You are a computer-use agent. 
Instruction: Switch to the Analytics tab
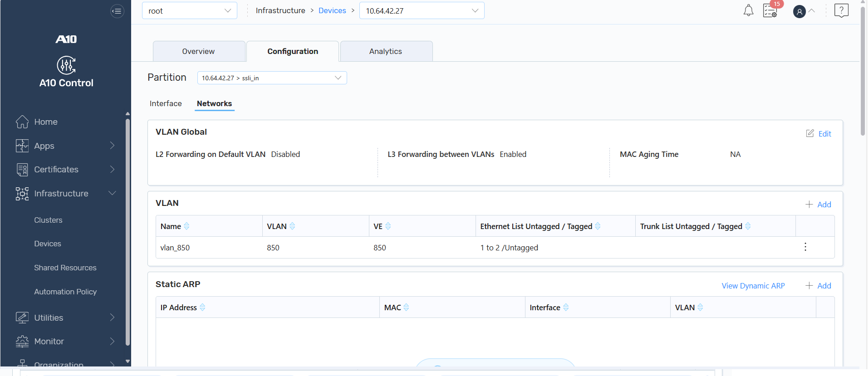point(386,51)
